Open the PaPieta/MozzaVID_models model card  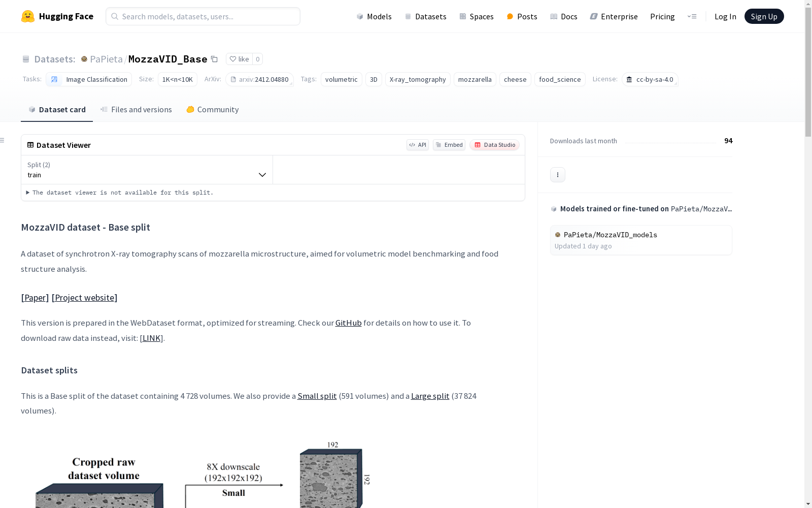tap(641, 240)
